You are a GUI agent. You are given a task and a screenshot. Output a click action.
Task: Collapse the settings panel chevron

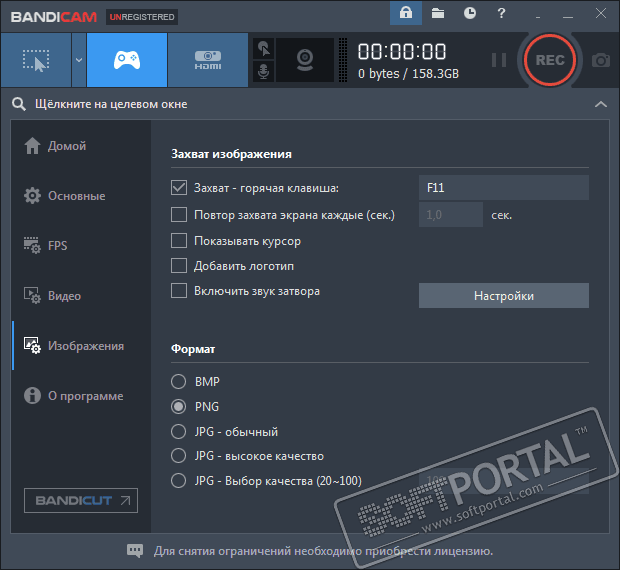point(601,104)
